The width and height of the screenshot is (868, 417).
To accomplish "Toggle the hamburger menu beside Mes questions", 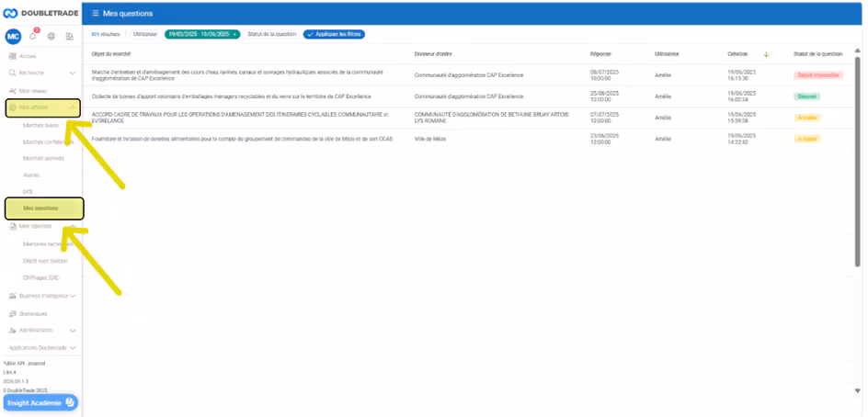I will (95, 13).
